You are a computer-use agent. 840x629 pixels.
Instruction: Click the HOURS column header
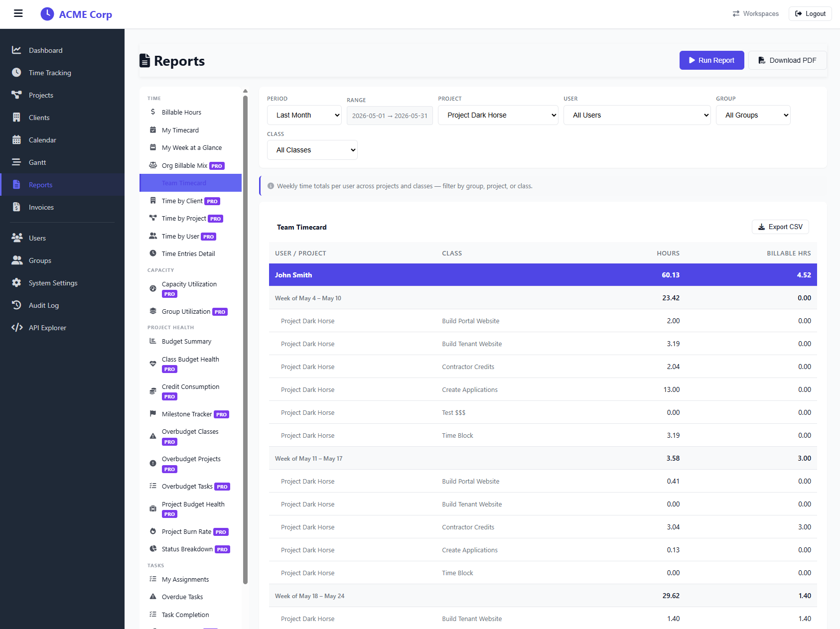668,253
